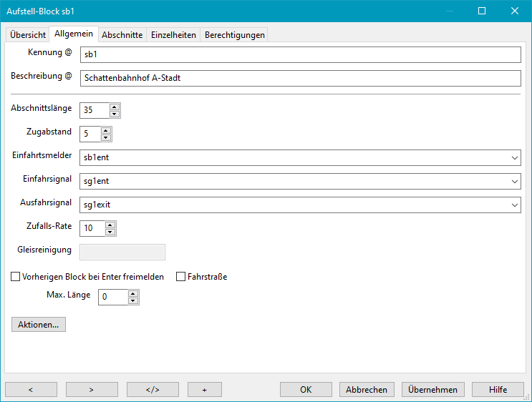Click the Gleisreinigung color field
532x402 pixels.
(x=122, y=252)
